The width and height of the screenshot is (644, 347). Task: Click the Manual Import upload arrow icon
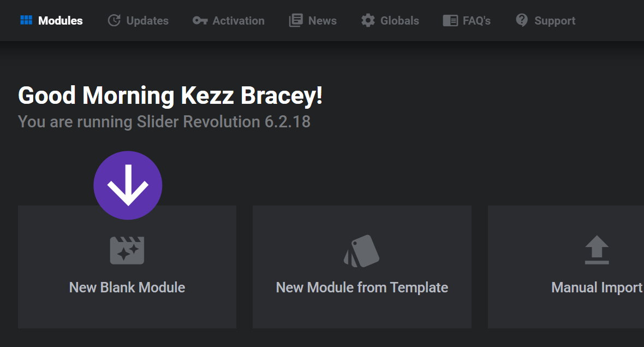tap(597, 250)
